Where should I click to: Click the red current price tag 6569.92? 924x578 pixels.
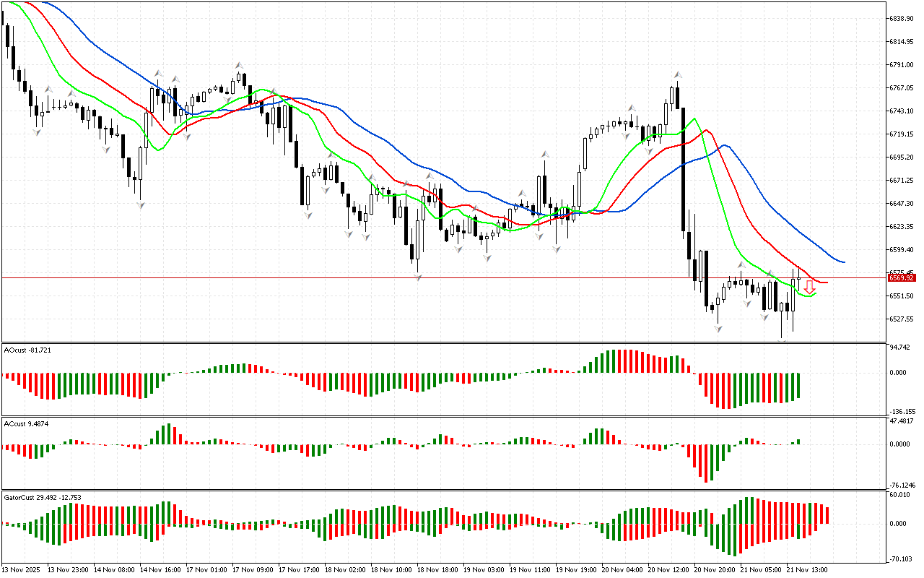[x=902, y=277]
